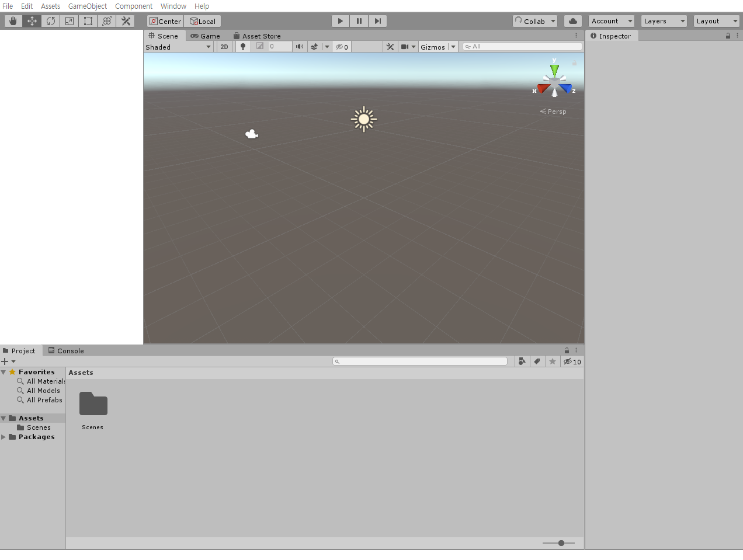Open the Account dropdown
The height and width of the screenshot is (560, 743).
pyautogui.click(x=612, y=21)
